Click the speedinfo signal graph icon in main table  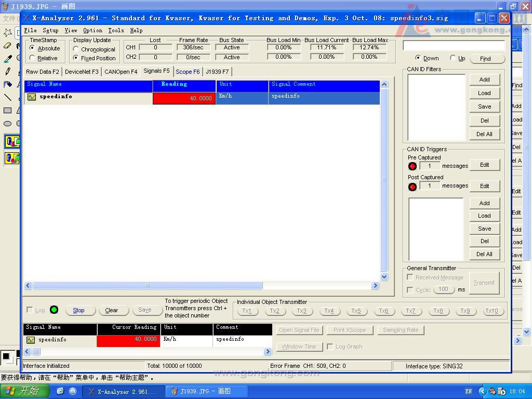32,97
